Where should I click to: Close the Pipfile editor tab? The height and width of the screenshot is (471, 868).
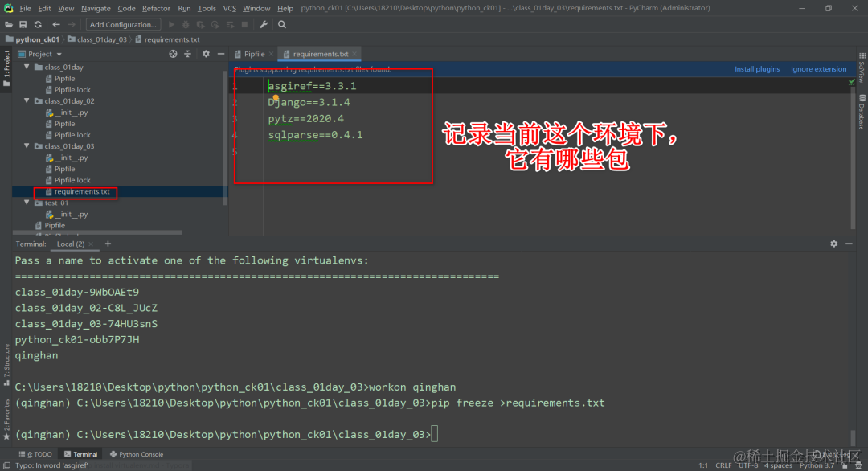pos(272,54)
